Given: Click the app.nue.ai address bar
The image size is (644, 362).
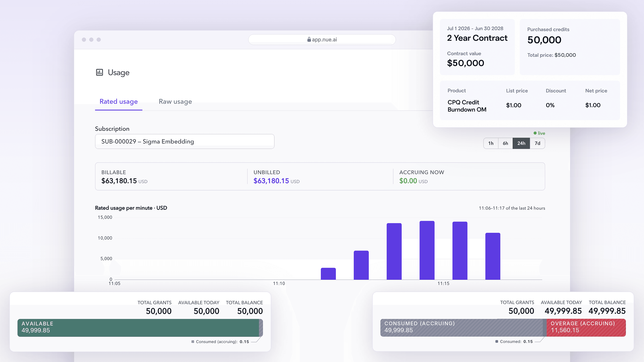Looking at the screenshot, I should pos(322,40).
